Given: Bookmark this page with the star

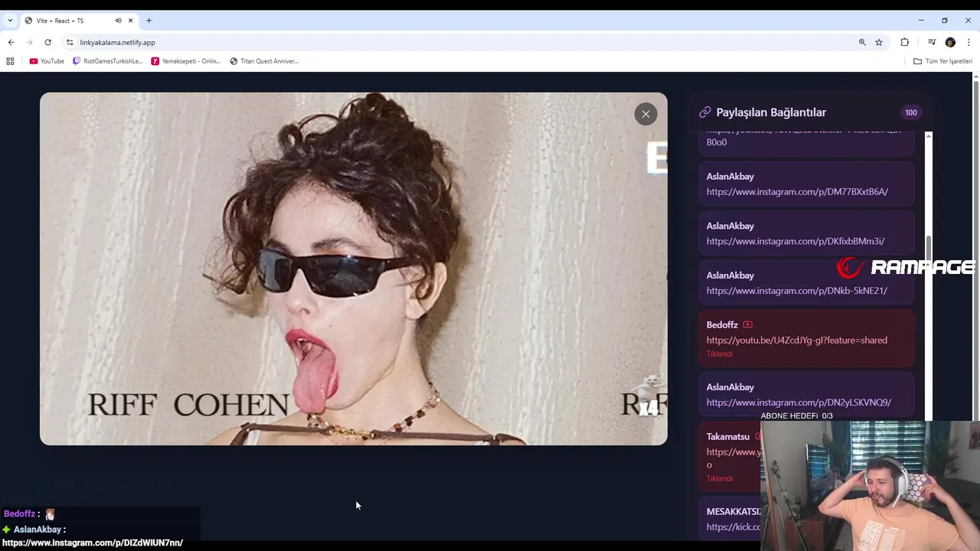Looking at the screenshot, I should point(879,42).
